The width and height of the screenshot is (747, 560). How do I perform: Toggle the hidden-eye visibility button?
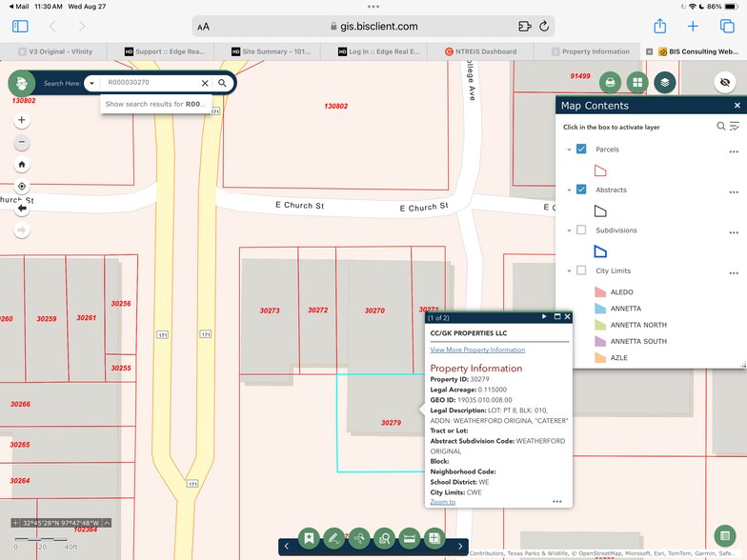724,83
